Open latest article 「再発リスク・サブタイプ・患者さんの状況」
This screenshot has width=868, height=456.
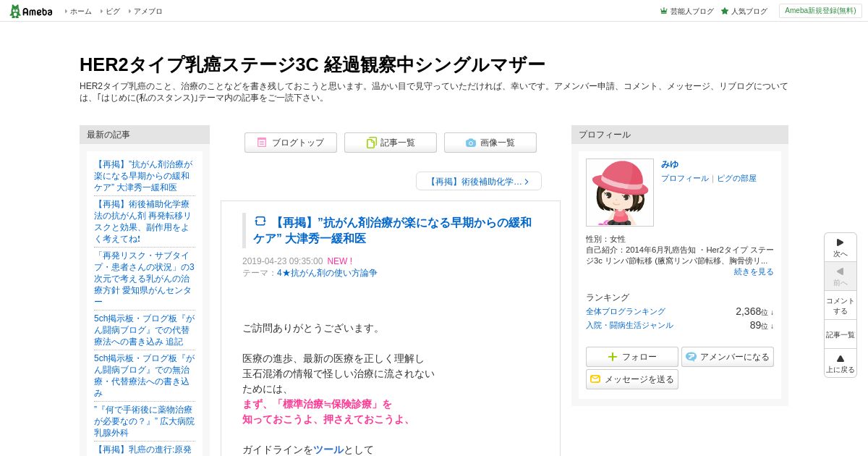(144, 279)
